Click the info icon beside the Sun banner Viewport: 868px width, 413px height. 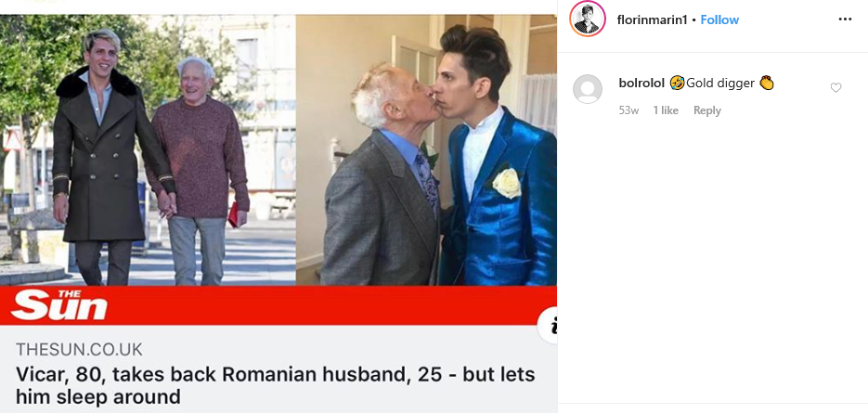(x=549, y=327)
